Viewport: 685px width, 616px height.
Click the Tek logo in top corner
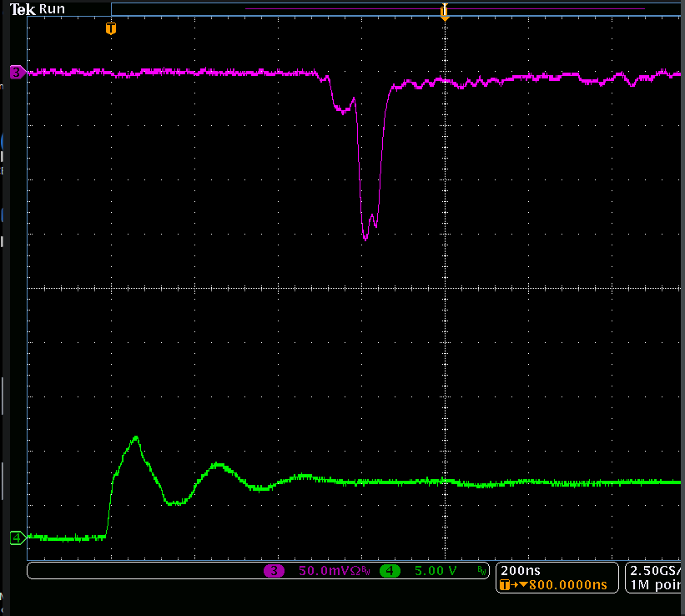point(23,9)
